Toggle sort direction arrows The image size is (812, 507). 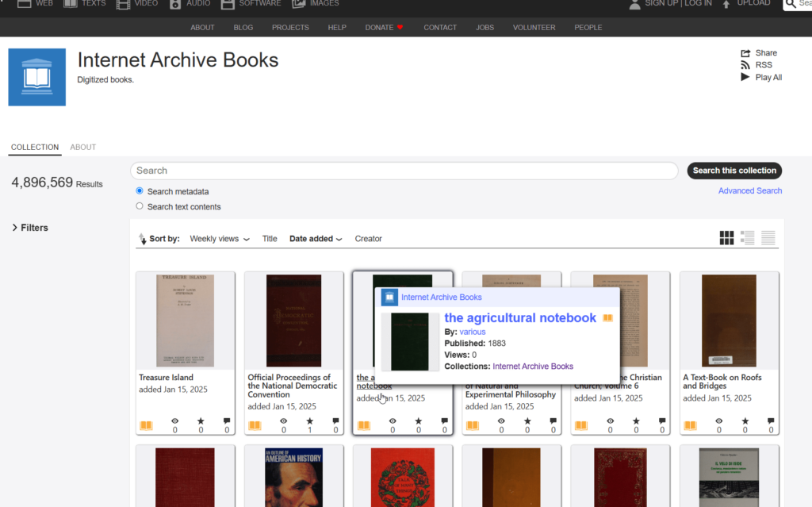coord(143,239)
